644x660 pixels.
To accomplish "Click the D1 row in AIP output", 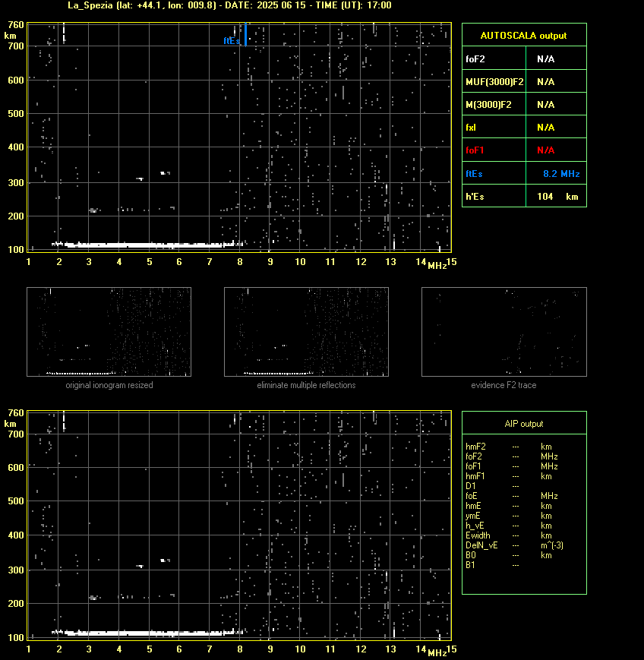I will point(492,486).
